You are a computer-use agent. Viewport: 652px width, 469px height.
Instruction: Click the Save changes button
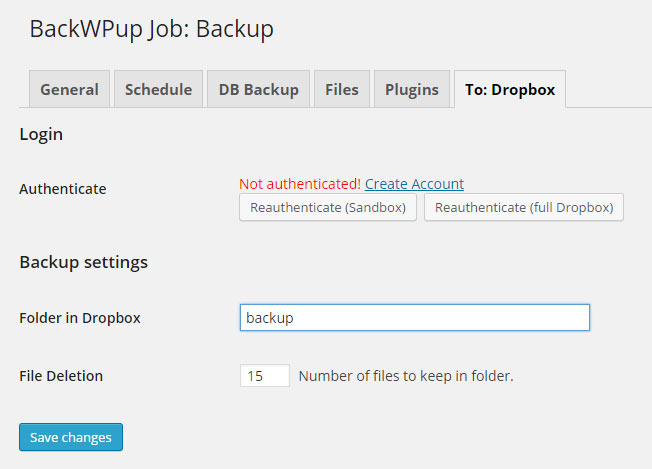71,437
